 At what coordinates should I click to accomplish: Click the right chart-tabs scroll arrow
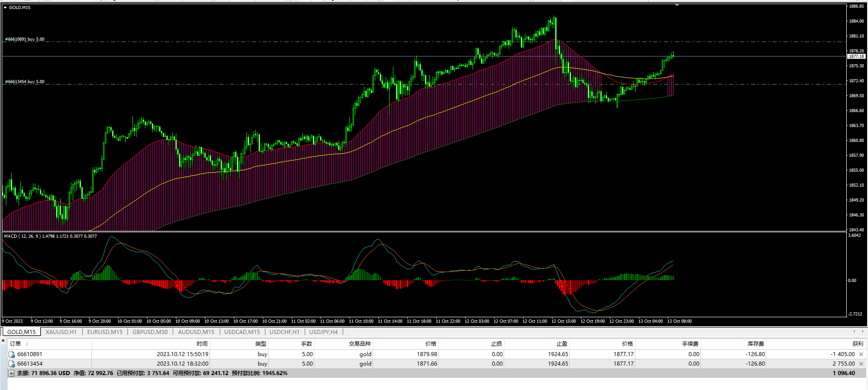863,332
